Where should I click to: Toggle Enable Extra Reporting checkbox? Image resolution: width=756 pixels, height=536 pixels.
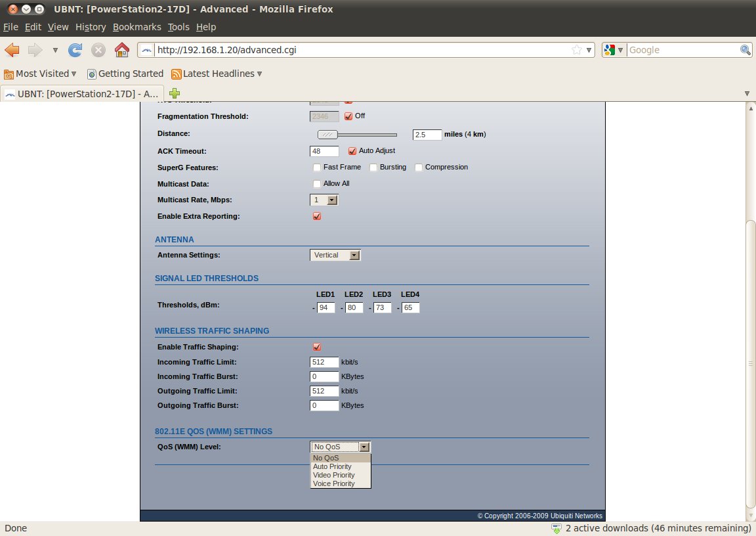317,216
